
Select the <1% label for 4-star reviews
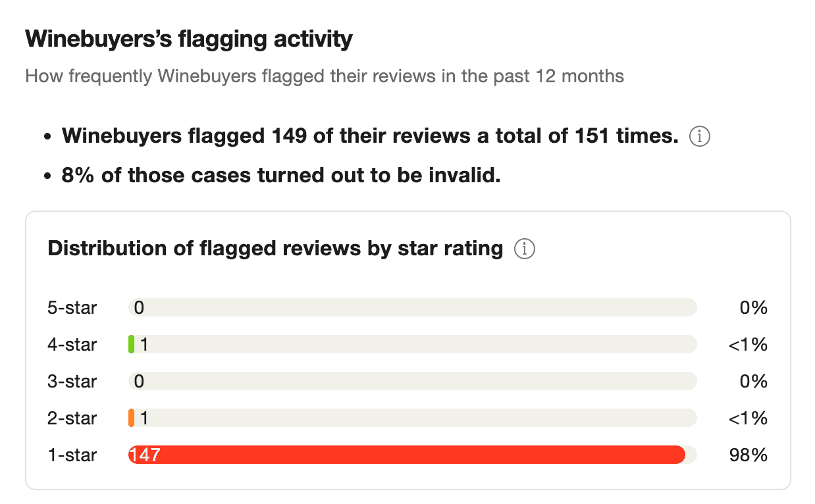[x=747, y=344]
